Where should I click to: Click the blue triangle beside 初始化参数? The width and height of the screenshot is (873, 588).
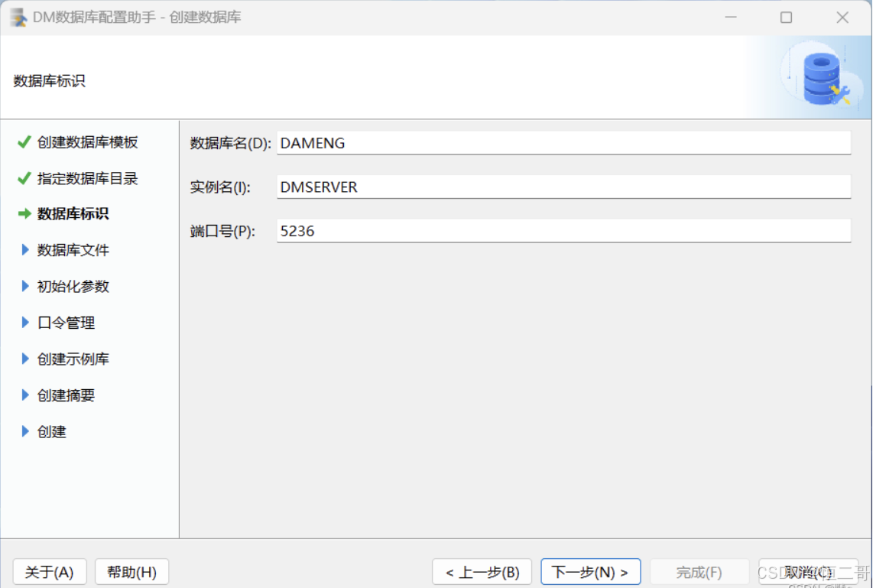tap(25, 286)
